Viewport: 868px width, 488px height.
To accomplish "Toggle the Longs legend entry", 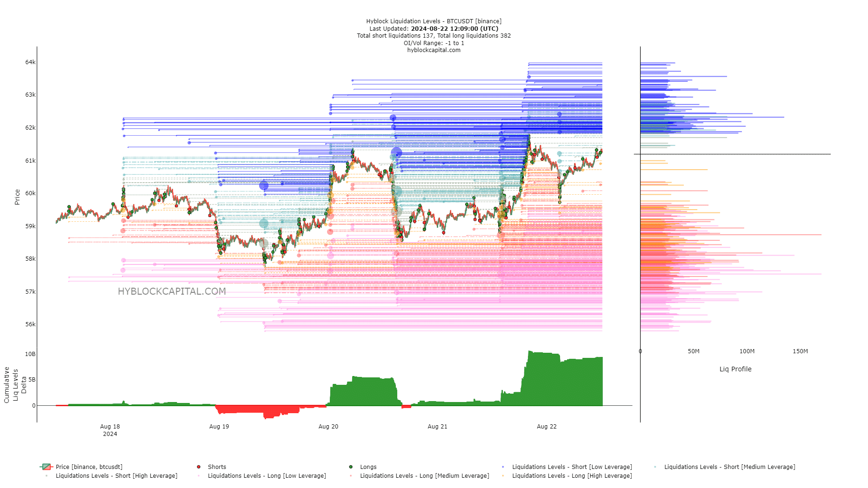I will click(x=363, y=467).
